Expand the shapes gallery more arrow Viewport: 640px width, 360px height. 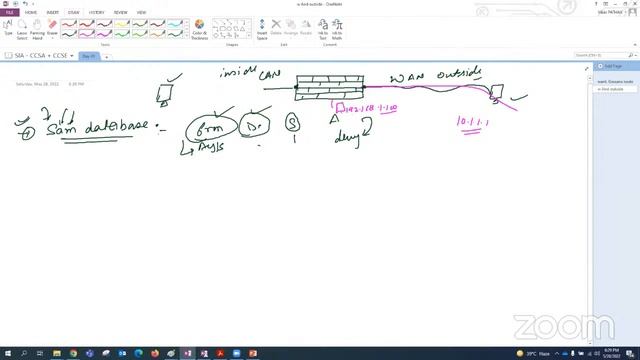point(249,36)
